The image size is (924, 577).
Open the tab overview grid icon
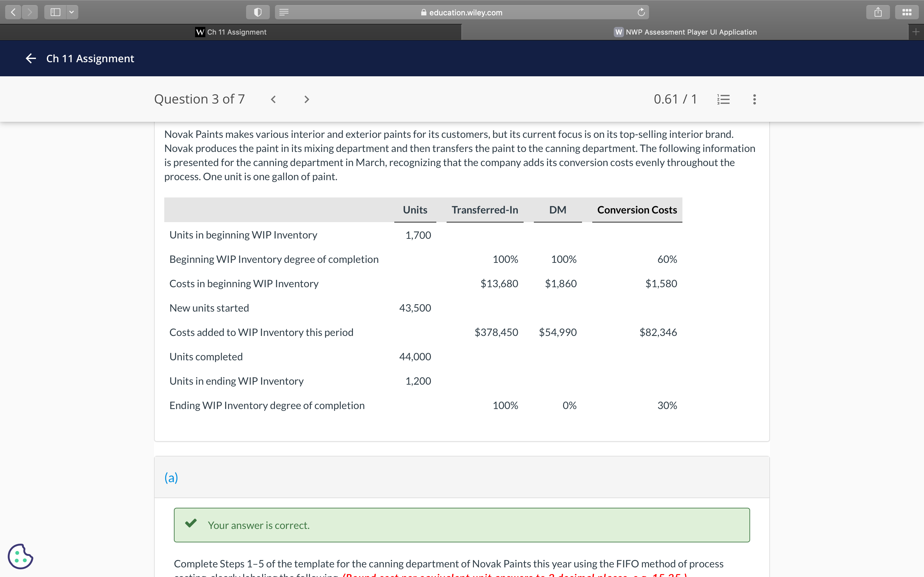coord(907,12)
